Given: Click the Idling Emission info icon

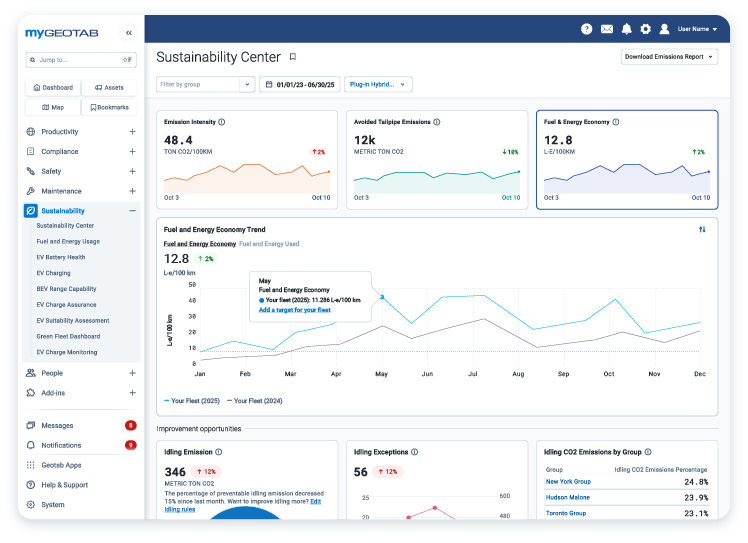Looking at the screenshot, I should (x=218, y=452).
